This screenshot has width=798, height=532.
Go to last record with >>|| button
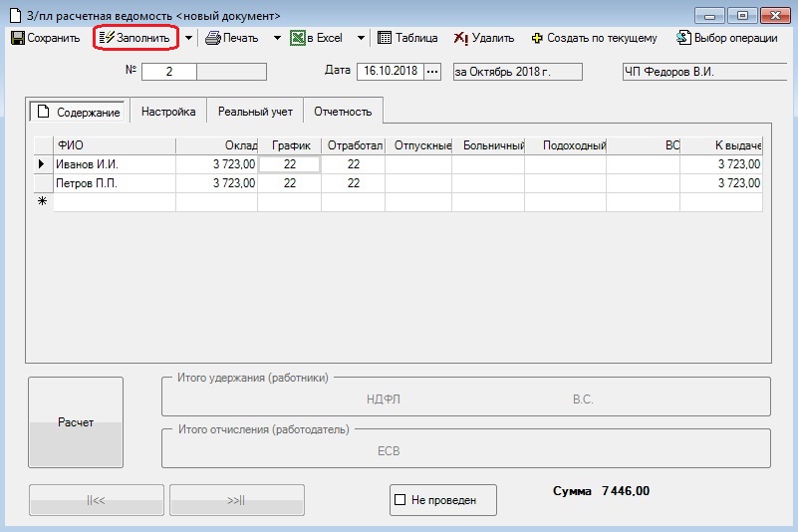tap(237, 500)
